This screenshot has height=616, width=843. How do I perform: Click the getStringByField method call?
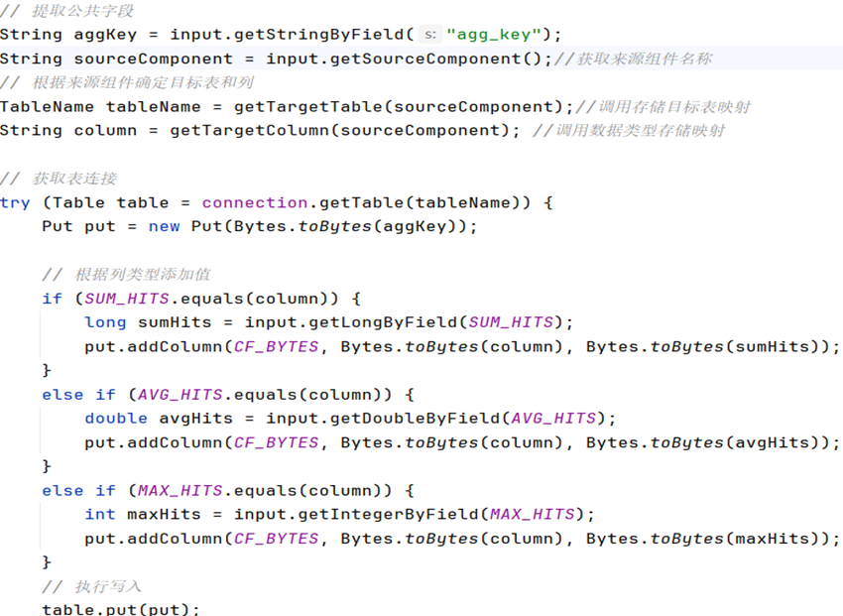[x=318, y=35]
